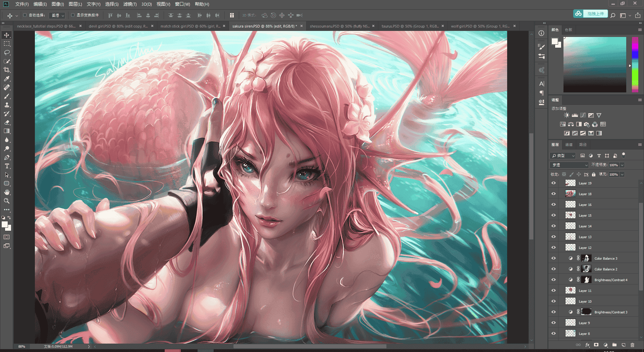Open the 滤镜(T) filter menu
Screen dimensions: 644x352
[130, 4]
